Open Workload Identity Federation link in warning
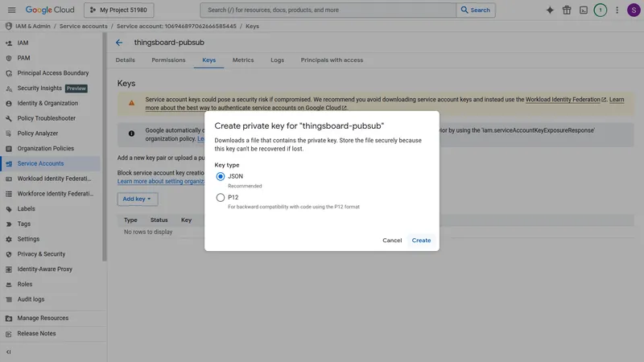Screen dimensions: 644x362 565,99
